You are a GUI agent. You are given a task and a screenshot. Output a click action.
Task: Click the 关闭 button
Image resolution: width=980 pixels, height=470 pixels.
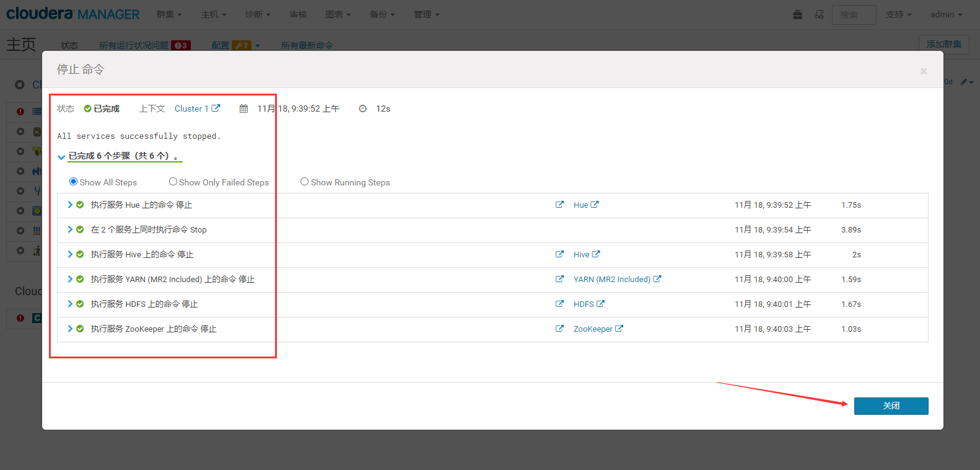pyautogui.click(x=891, y=406)
